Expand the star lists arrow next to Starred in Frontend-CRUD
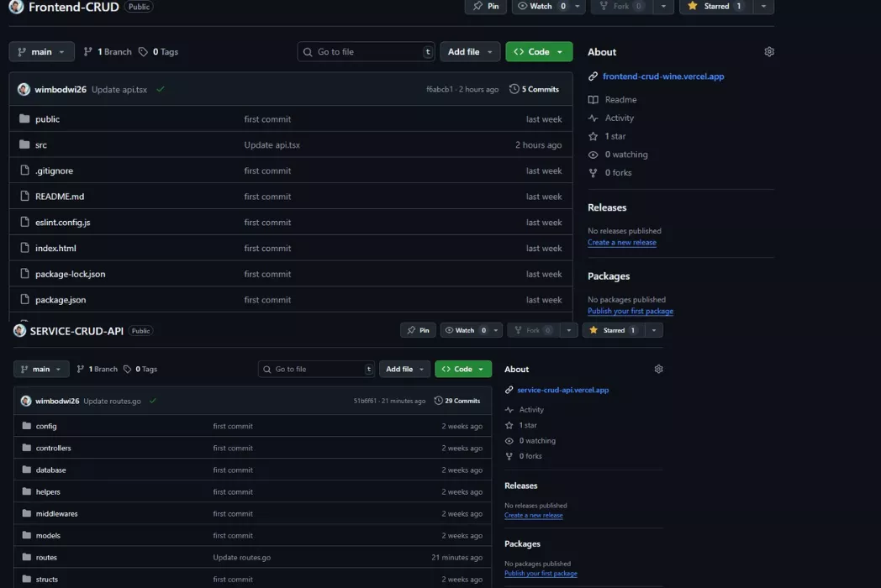 pos(763,6)
